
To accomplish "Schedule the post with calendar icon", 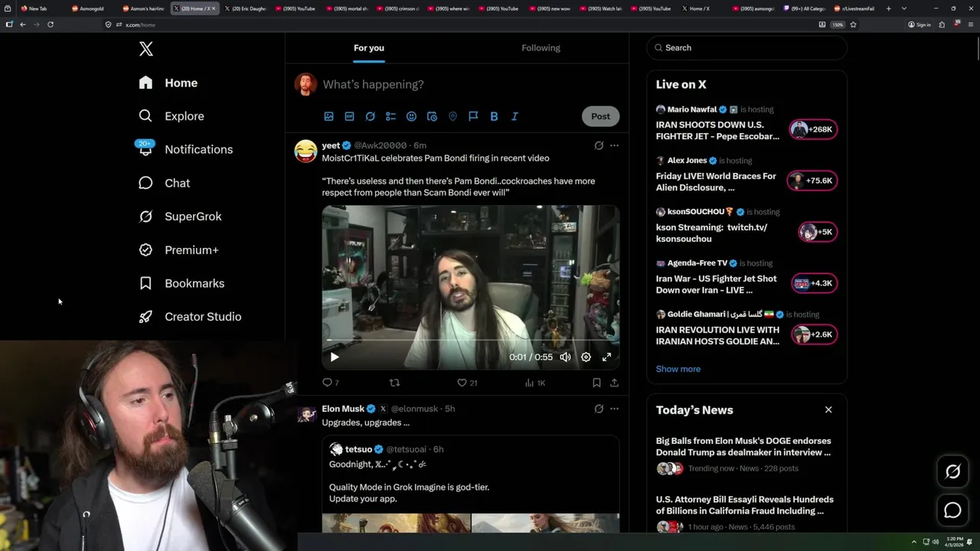I will click(432, 116).
